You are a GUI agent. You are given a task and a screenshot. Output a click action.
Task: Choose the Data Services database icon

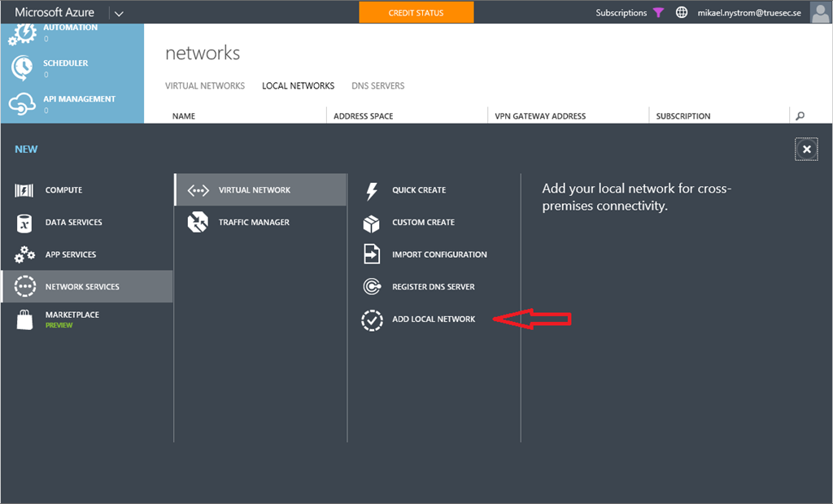(x=25, y=223)
